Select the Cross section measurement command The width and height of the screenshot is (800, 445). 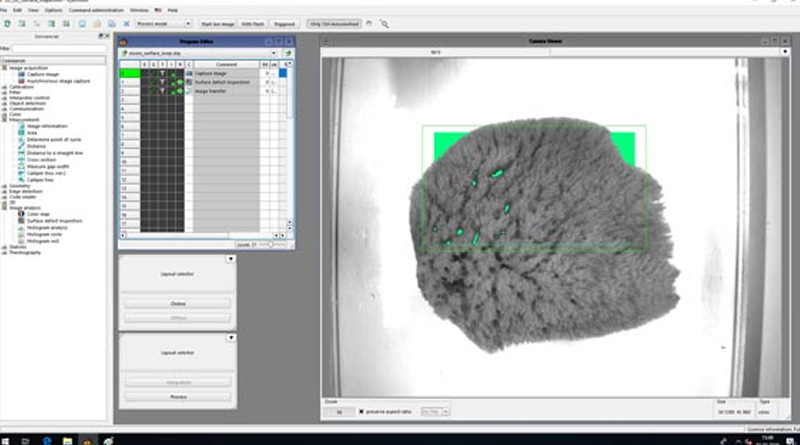40,159
